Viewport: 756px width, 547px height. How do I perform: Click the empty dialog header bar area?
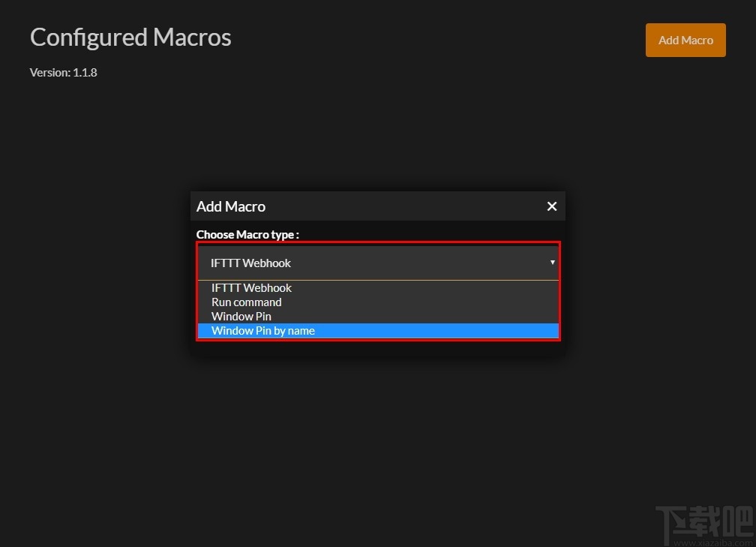coord(405,206)
